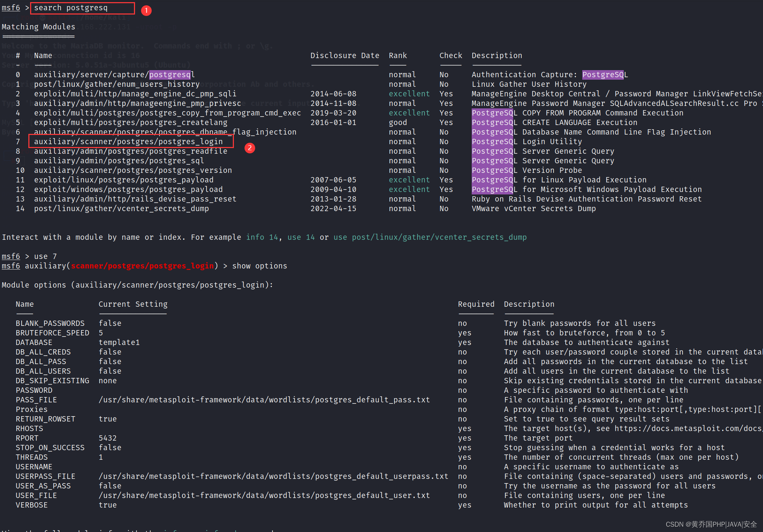Click 'post/linux/gather/vcenter_secrets_dump' in module list
This screenshot has height=532, width=763.
[x=122, y=209]
